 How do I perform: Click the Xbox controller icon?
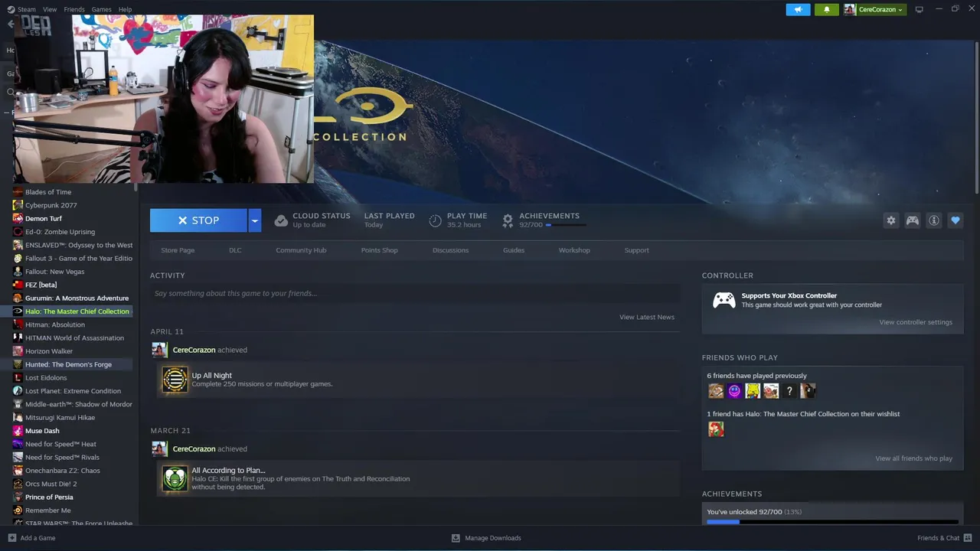tap(724, 300)
